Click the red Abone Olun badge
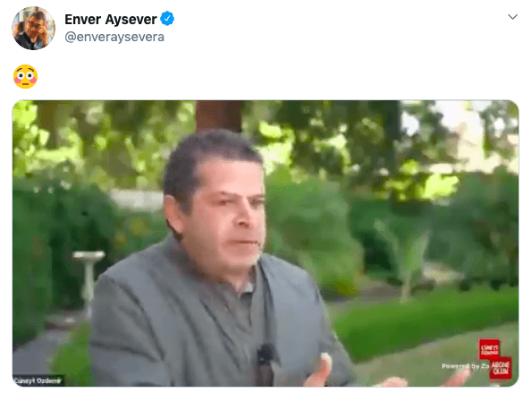Image resolution: width=532 pixels, height=401 pixels. pyautogui.click(x=501, y=368)
